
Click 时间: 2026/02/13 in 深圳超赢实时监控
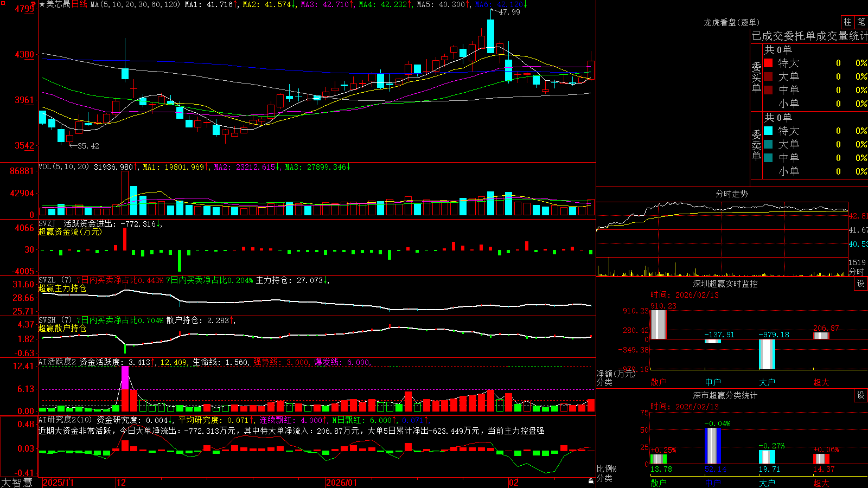point(685,295)
